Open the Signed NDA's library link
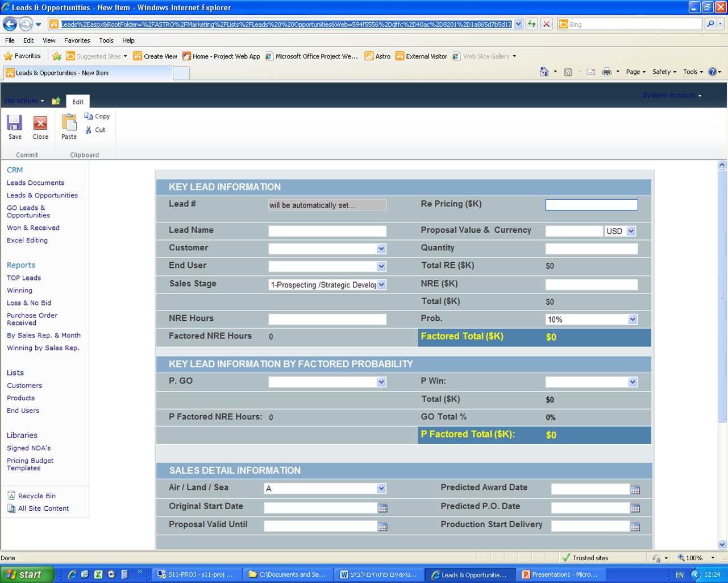The image size is (728, 583). tap(29, 448)
